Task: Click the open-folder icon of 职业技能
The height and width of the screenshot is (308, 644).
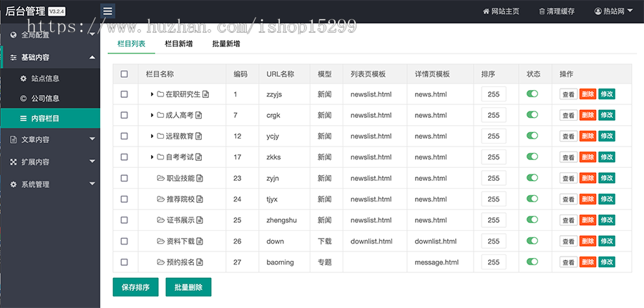Action: click(160, 178)
